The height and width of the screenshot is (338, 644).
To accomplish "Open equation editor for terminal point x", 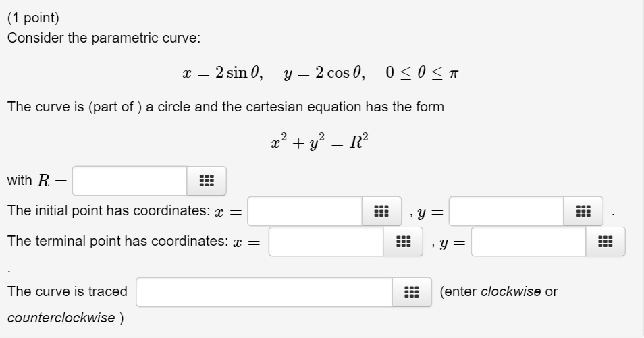I will point(403,242).
